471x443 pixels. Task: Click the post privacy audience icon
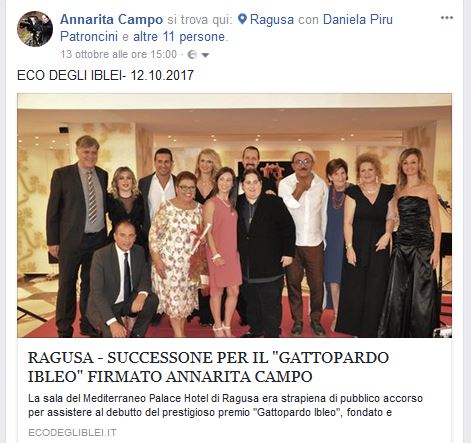192,55
